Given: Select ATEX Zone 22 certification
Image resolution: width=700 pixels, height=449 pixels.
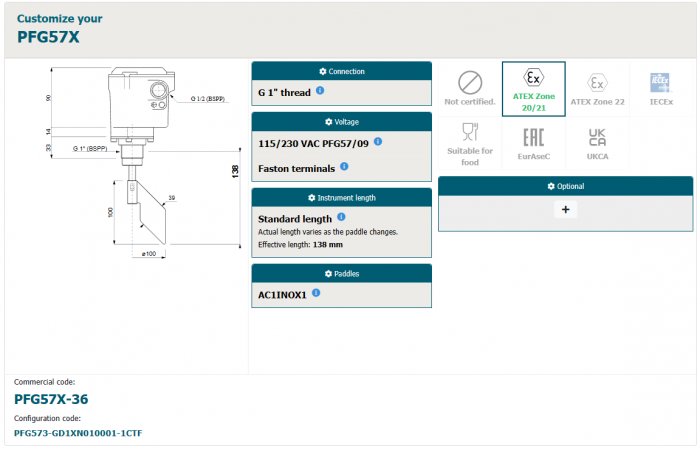Looking at the screenshot, I should (597, 88).
